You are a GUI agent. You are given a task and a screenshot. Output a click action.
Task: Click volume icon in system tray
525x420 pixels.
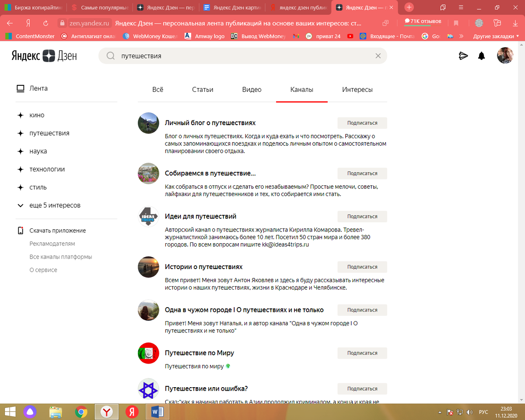tap(469, 412)
